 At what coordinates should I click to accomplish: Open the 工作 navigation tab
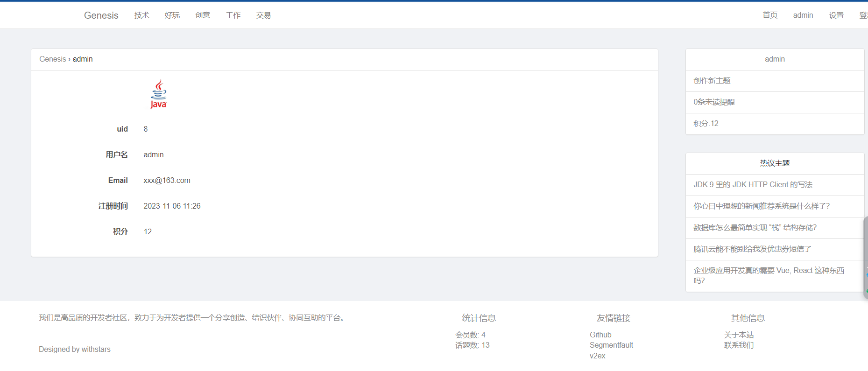pyautogui.click(x=233, y=15)
